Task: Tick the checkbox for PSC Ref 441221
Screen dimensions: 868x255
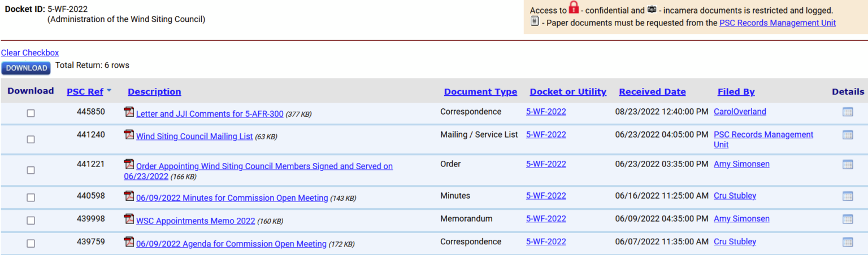Action: [x=31, y=170]
